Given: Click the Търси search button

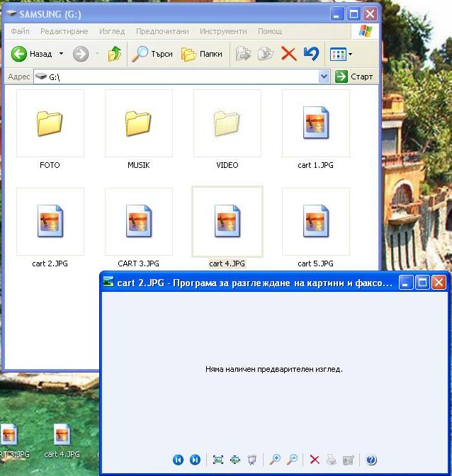Looking at the screenshot, I should point(154,54).
